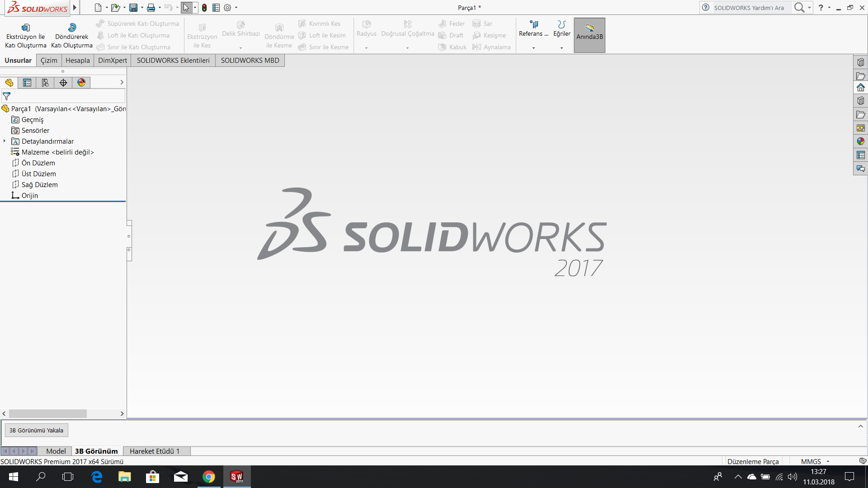This screenshot has width=868, height=488.
Task: Select Geçmiş in feature tree
Action: [x=33, y=120]
